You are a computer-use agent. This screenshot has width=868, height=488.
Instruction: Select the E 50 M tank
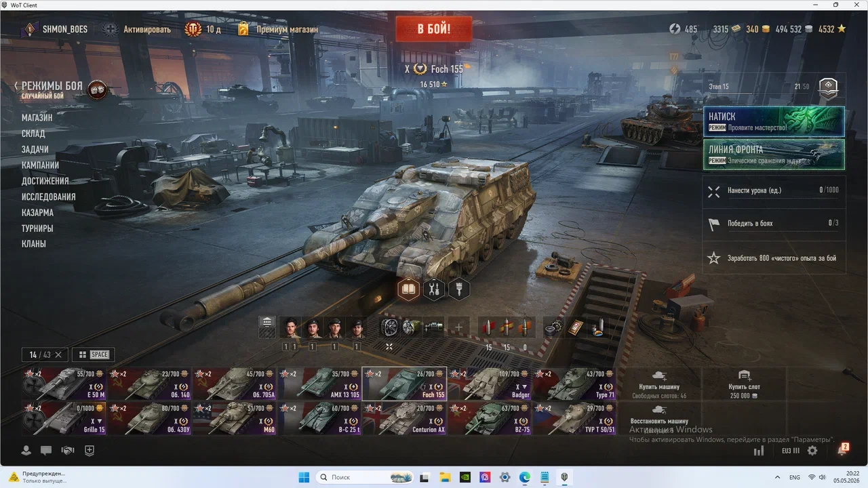tap(64, 384)
